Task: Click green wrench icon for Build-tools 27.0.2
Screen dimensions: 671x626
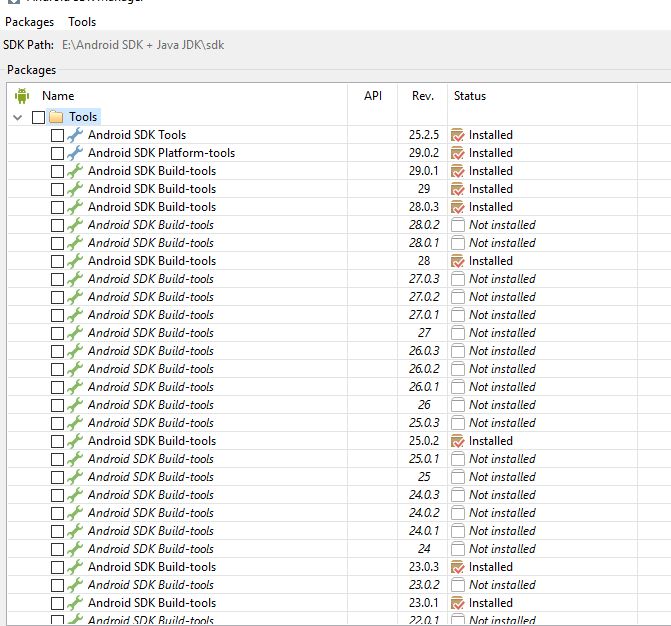Action: coord(75,297)
